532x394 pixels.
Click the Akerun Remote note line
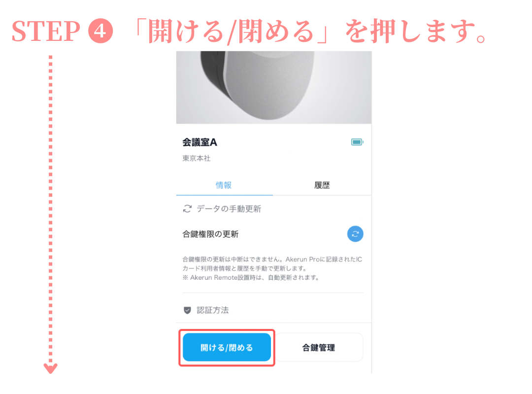point(251,278)
